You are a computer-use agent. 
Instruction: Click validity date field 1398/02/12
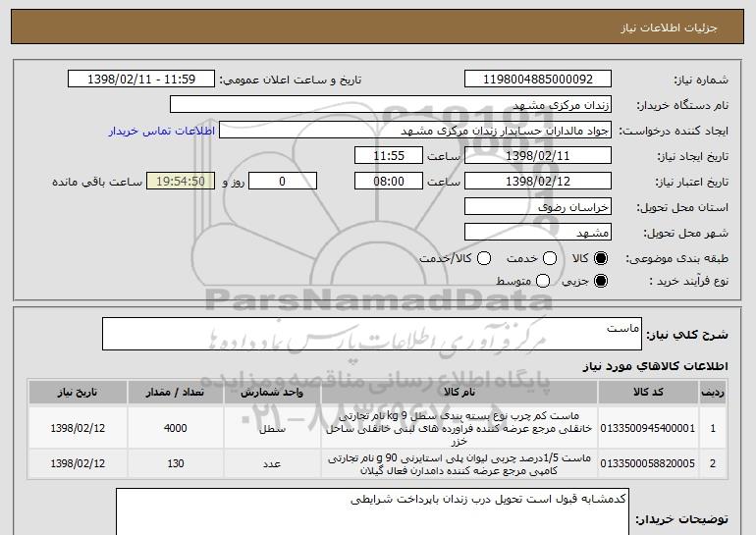point(538,182)
